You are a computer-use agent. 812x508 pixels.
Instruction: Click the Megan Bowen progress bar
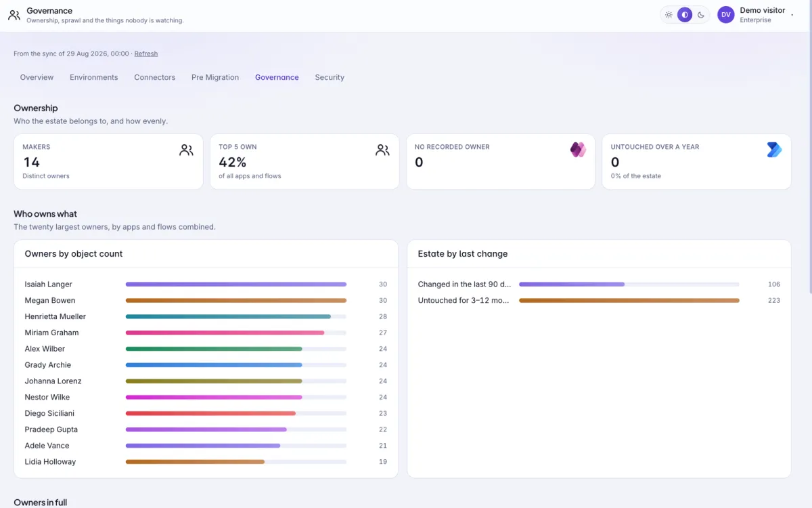click(x=236, y=301)
